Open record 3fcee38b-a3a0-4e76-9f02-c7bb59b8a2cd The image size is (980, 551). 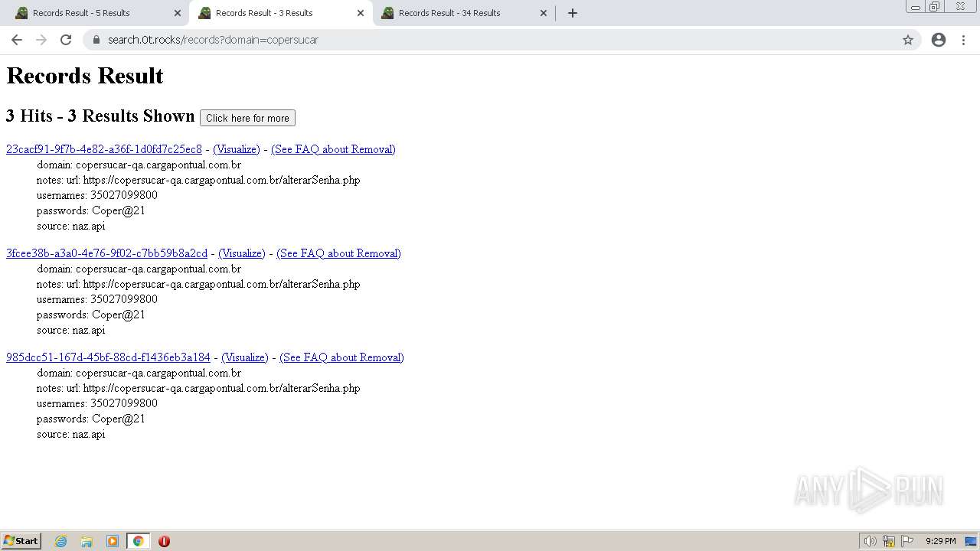106,253
